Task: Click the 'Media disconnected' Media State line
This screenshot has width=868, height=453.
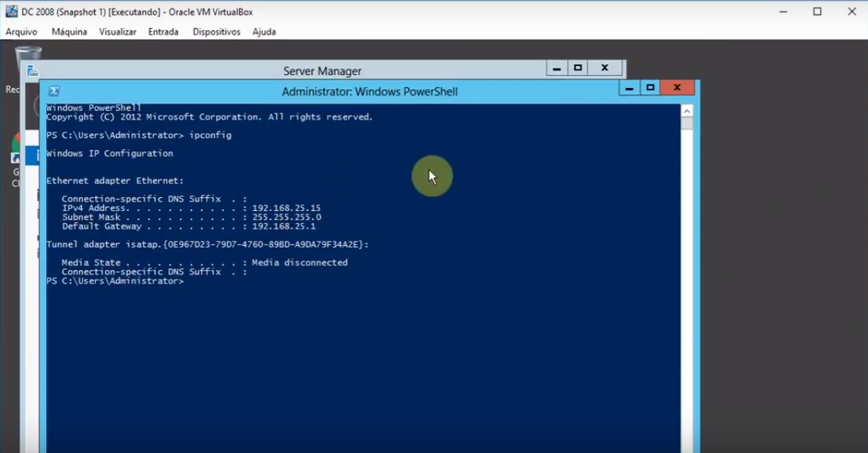Action: click(x=204, y=263)
